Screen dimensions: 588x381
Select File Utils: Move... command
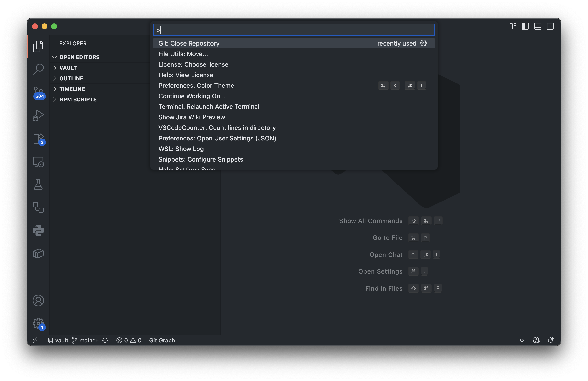point(294,54)
